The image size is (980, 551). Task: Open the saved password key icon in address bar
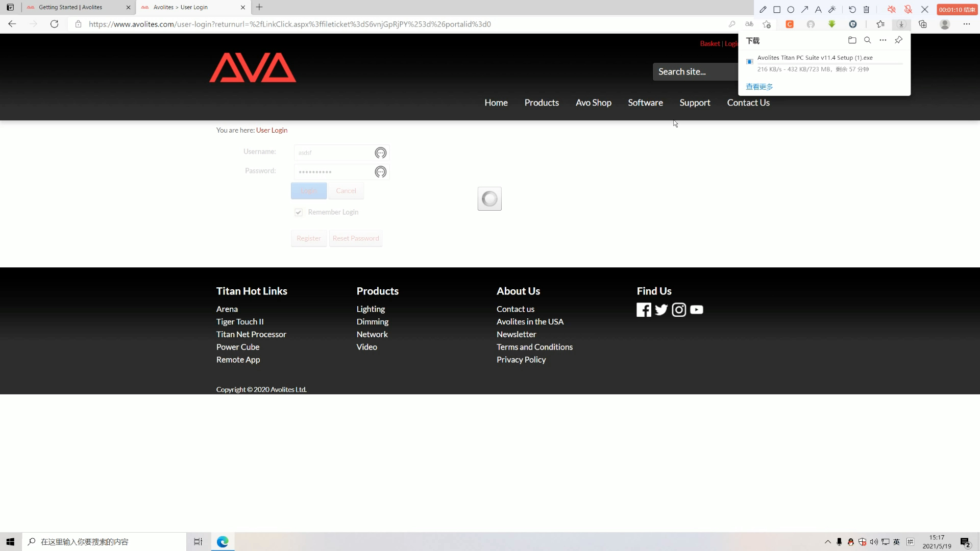click(x=732, y=24)
